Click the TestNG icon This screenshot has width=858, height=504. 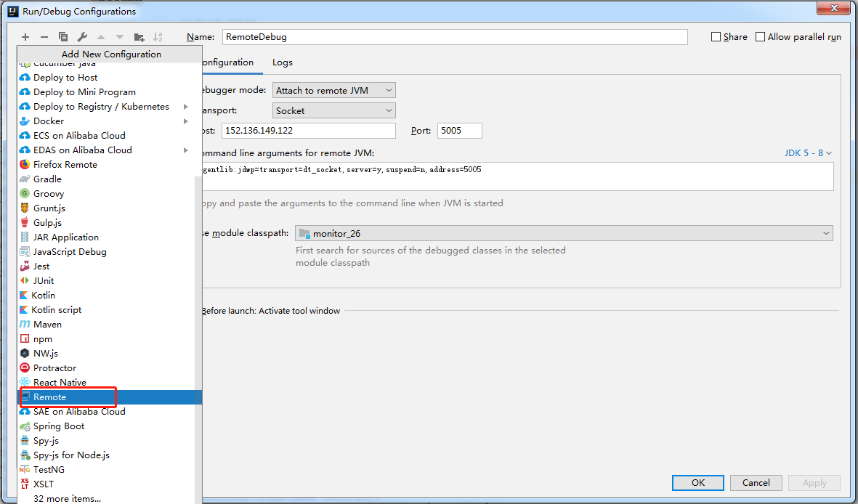click(x=25, y=470)
